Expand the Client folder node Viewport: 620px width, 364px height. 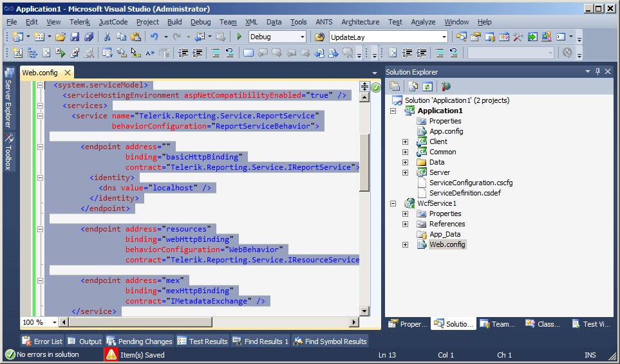(405, 141)
